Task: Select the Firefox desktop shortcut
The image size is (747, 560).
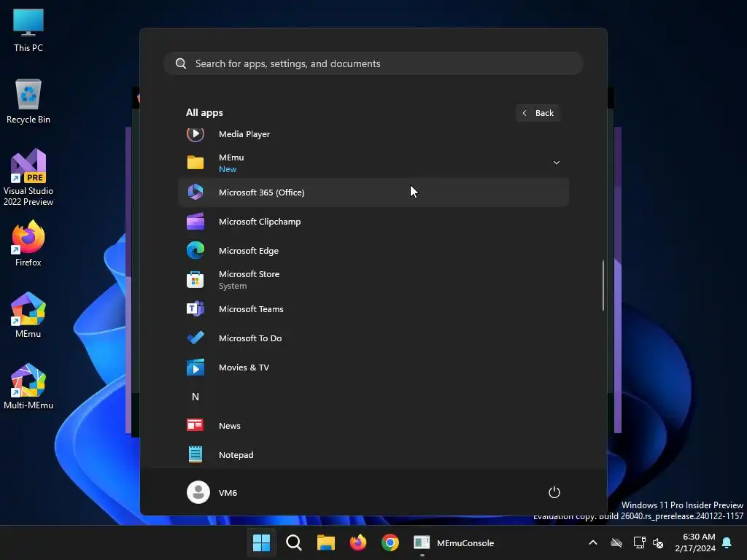Action: (x=28, y=244)
